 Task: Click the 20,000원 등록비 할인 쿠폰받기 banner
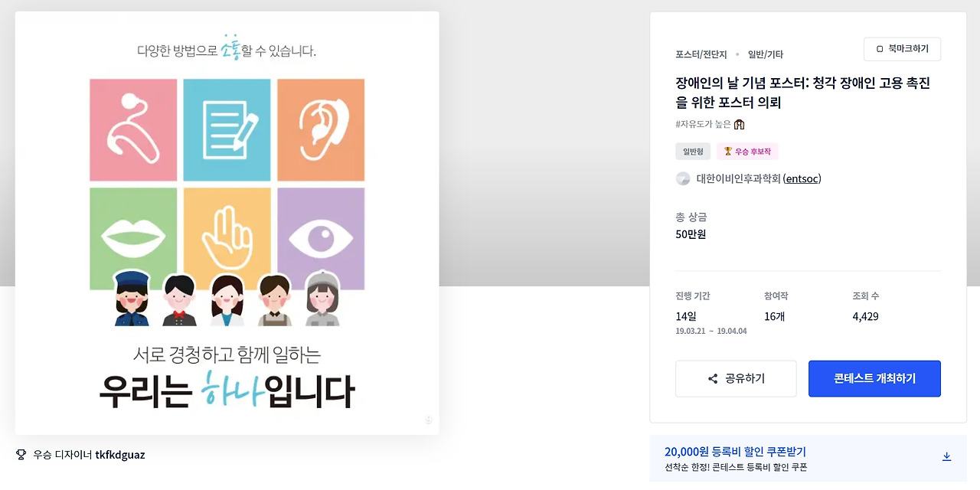tap(808, 459)
